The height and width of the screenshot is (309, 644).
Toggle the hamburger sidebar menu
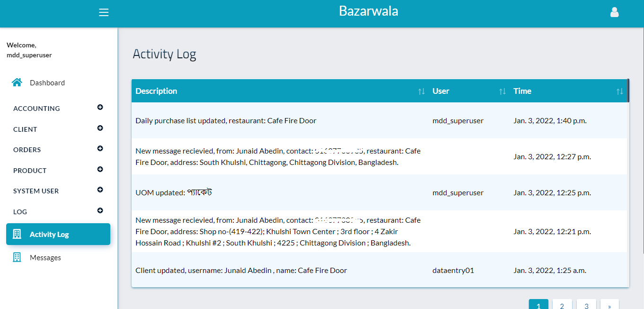(x=104, y=12)
